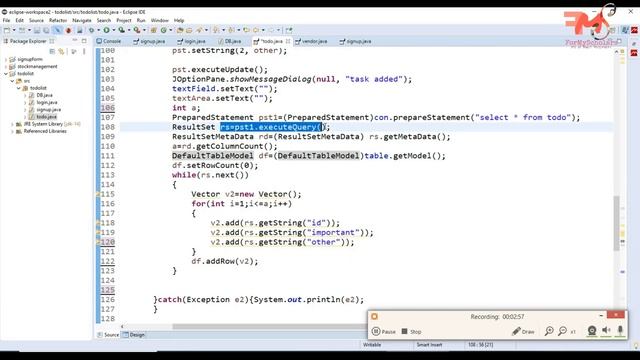Open Package Explorer view menu icon
The height and width of the screenshot is (360, 640).
84,51
